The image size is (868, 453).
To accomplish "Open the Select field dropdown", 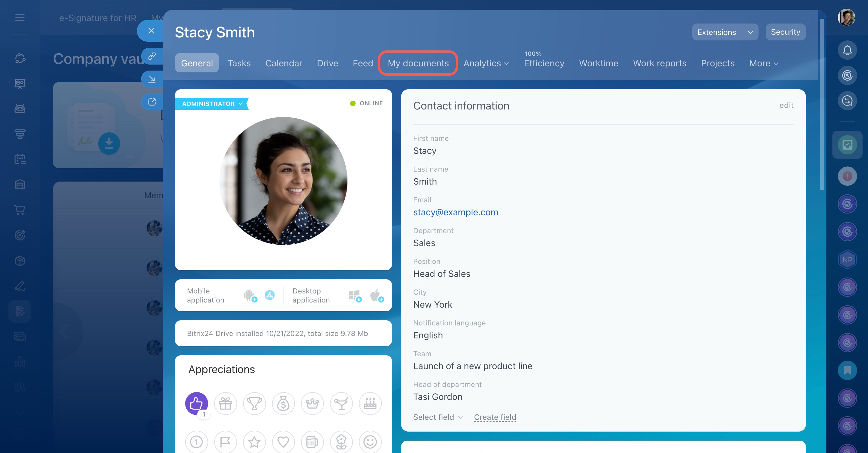I will click(438, 417).
